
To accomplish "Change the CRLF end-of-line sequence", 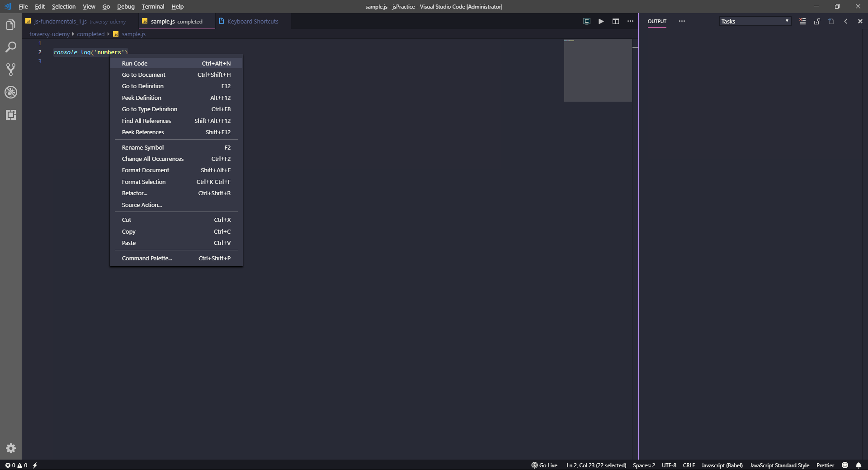I will (689, 465).
